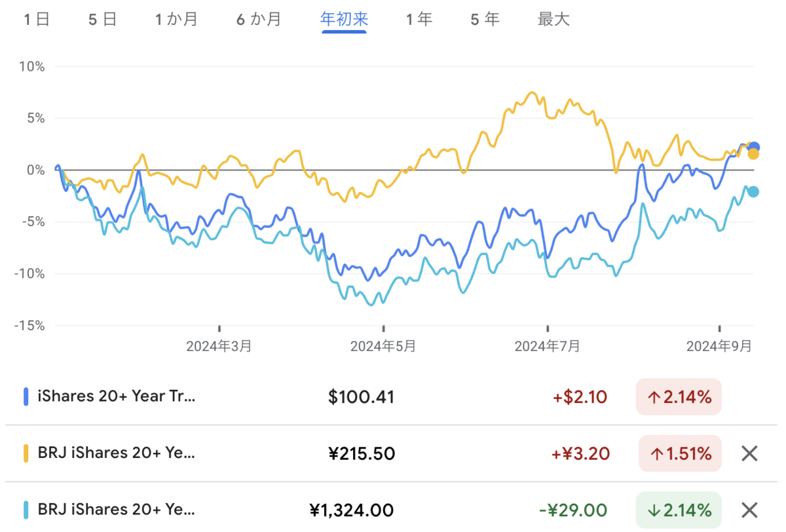The width and height of the screenshot is (786, 532).
Task: Click the cyan color marker of ¥1,324.00 row
Action: [x=26, y=510]
